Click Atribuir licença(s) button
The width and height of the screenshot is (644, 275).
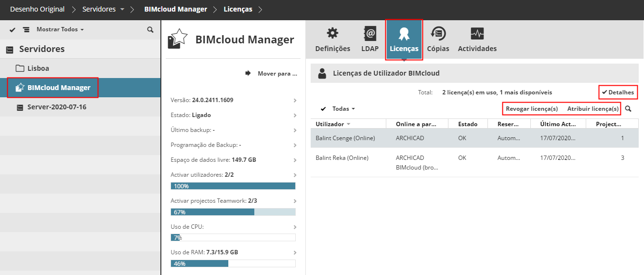[x=592, y=109]
